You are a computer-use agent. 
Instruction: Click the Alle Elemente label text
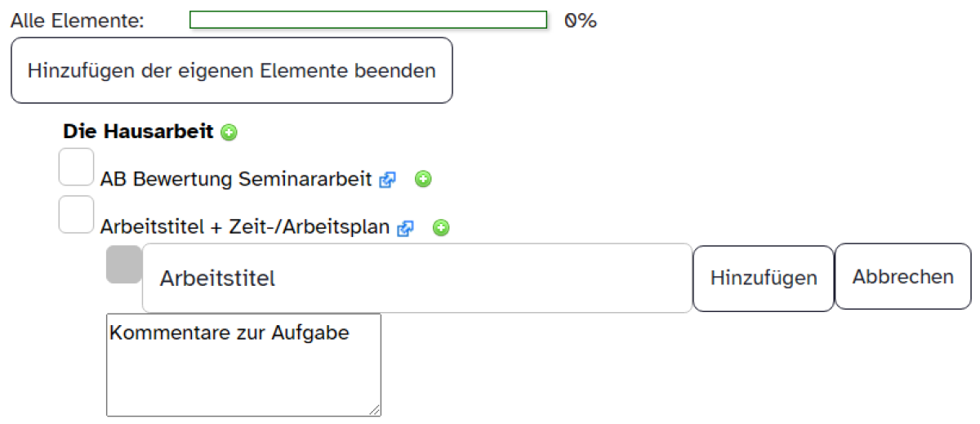coord(78,20)
